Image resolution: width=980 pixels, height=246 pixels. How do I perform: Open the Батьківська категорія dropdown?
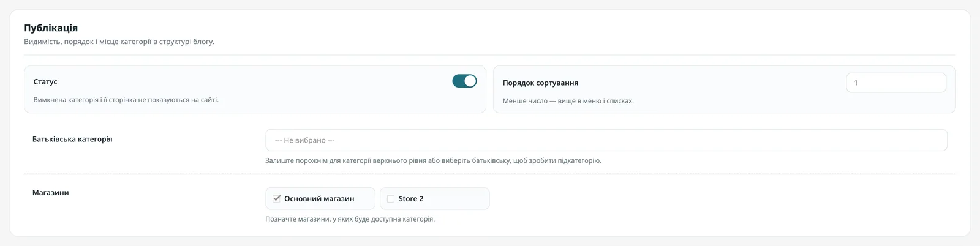point(606,140)
